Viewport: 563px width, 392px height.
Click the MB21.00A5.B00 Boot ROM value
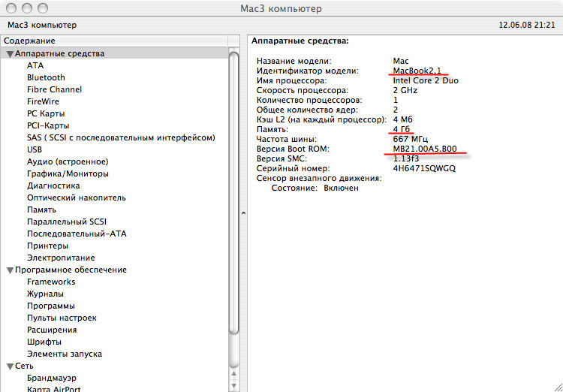pyautogui.click(x=425, y=149)
